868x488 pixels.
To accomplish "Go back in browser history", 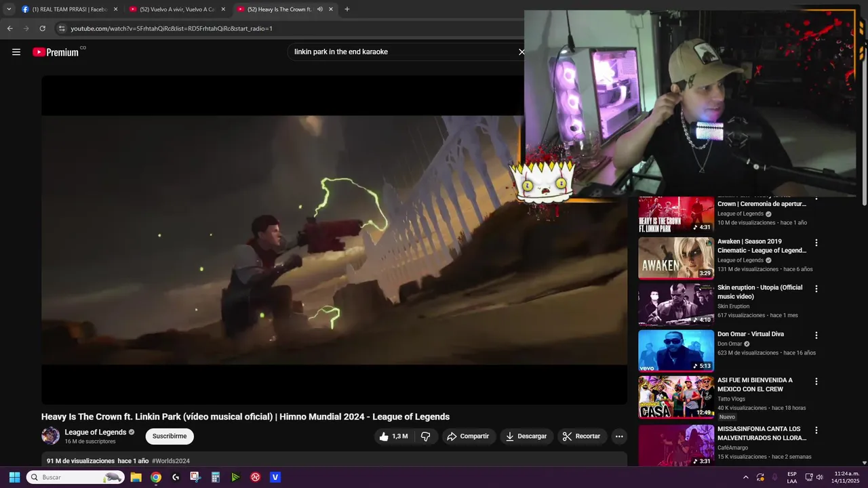I will [x=9, y=28].
